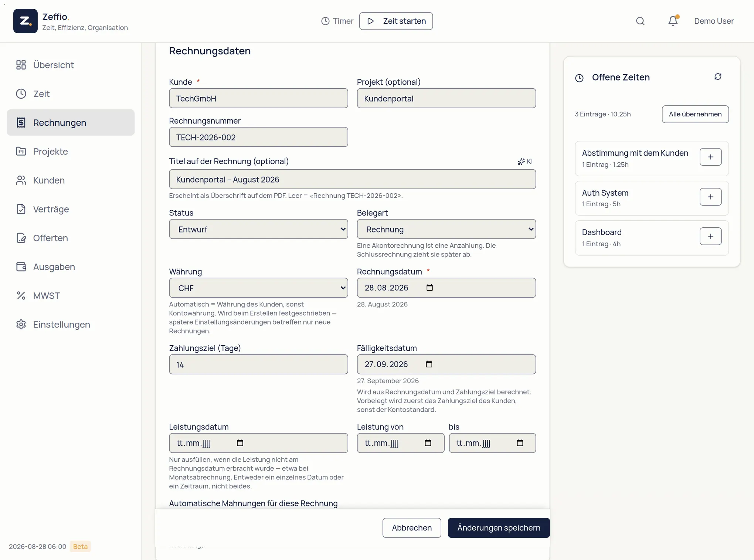Click the Kunde input field
The image size is (754, 560).
point(258,98)
